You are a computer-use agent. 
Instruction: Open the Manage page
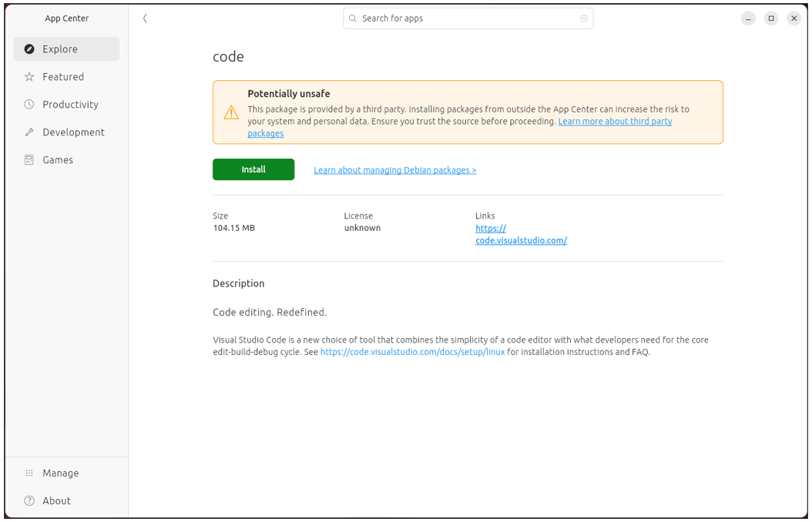(x=67, y=473)
